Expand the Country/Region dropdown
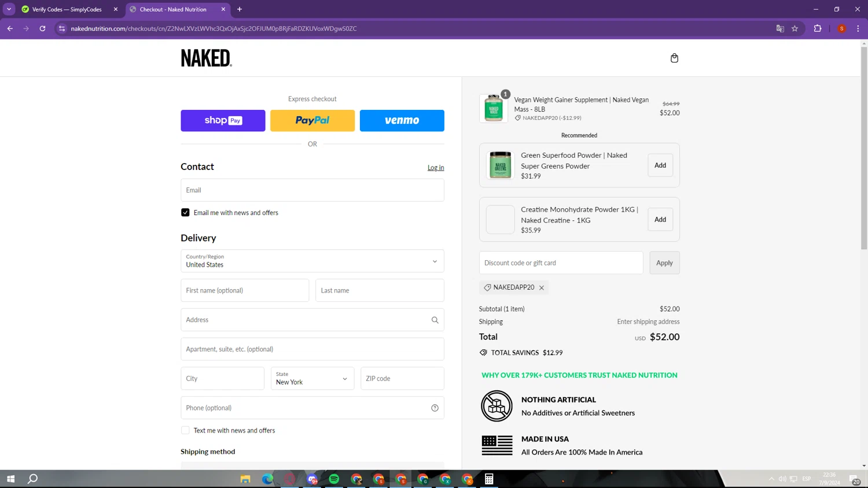The width and height of the screenshot is (868, 488). [312, 261]
